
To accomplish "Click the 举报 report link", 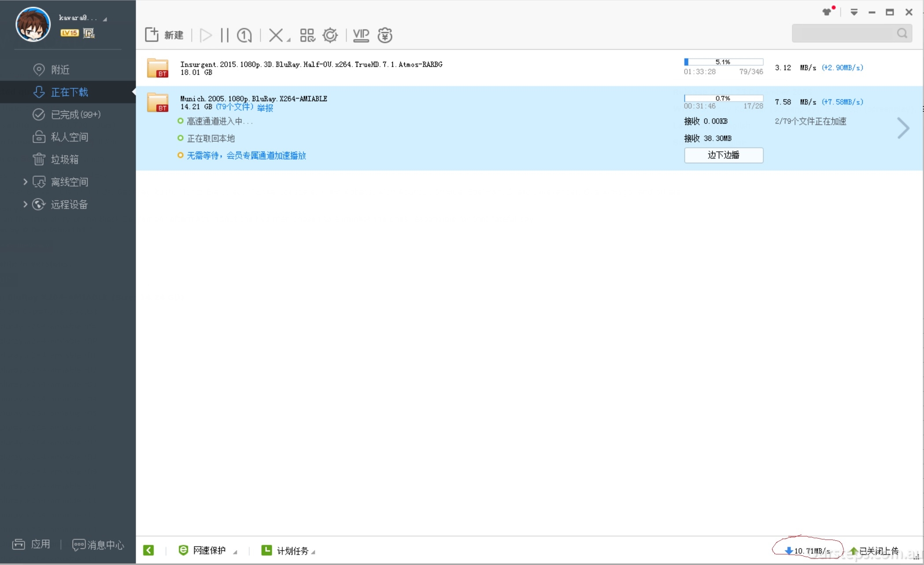I will [x=265, y=107].
